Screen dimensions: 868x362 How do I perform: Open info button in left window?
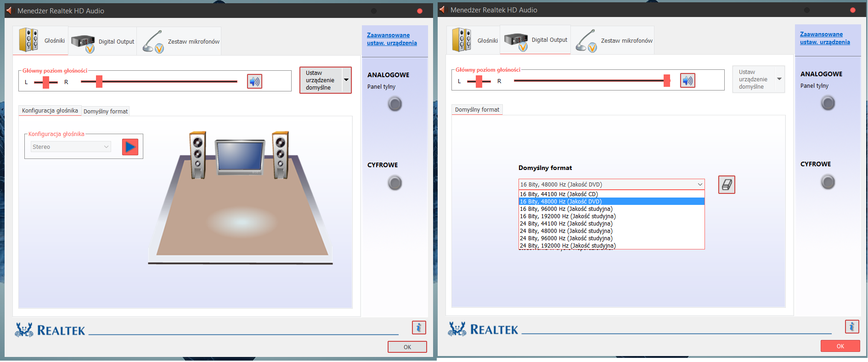419,328
